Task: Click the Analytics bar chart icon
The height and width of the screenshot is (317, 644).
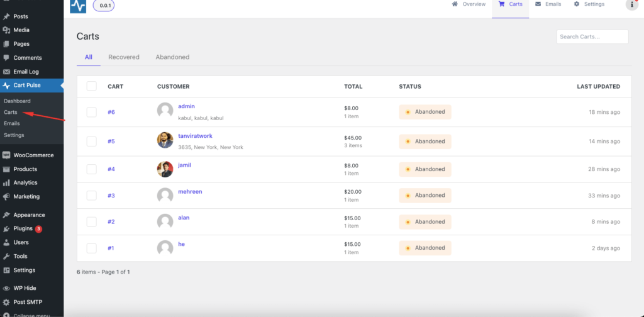Action: pos(6,183)
